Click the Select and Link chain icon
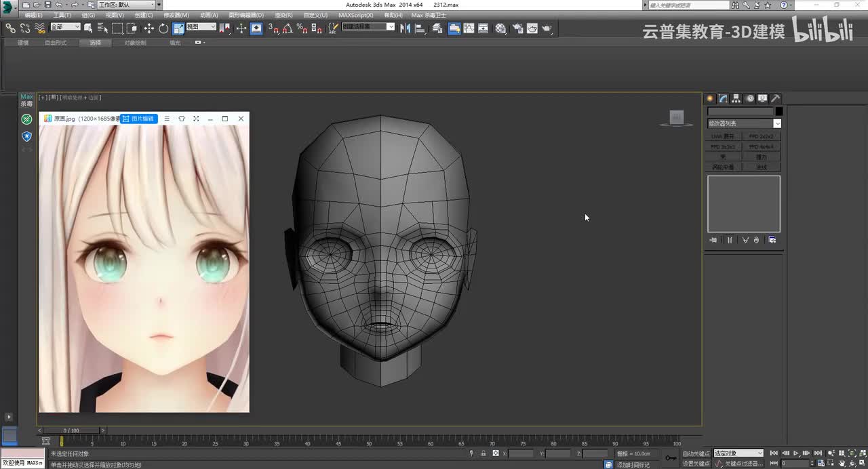The height and width of the screenshot is (469, 868). [10, 28]
